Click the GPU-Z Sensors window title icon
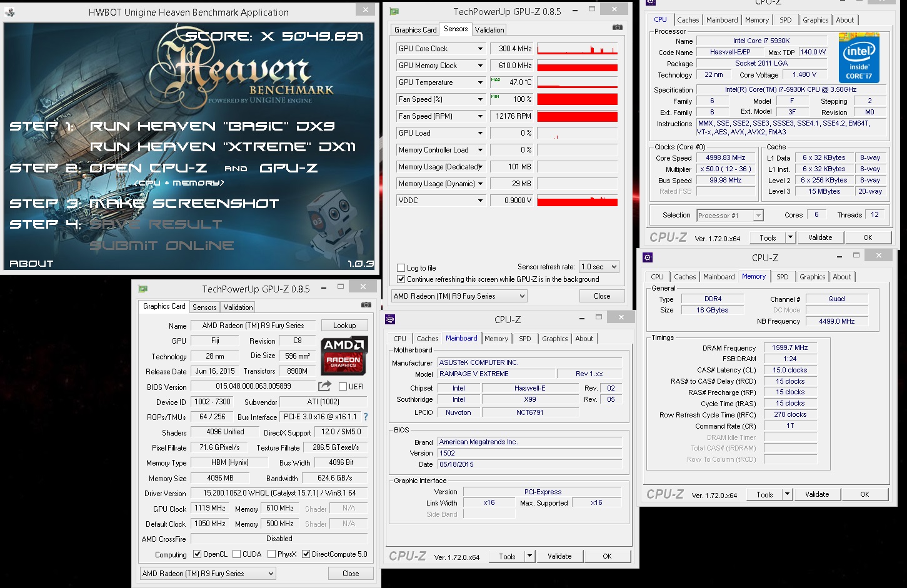The height and width of the screenshot is (588, 907). 394,11
